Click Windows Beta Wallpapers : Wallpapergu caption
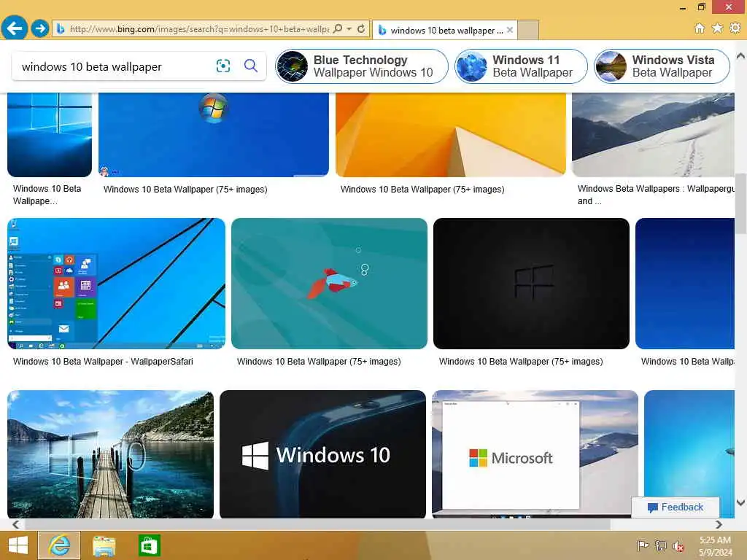 [x=656, y=195]
